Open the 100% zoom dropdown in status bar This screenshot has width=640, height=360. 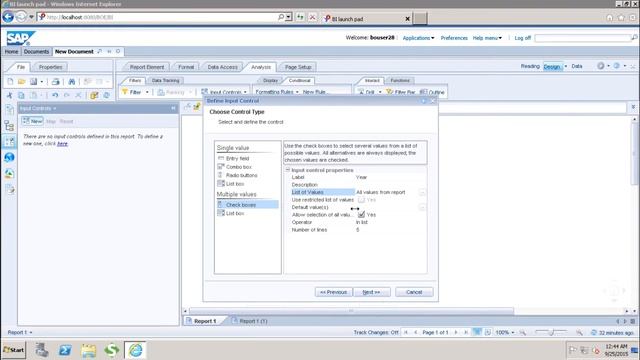[x=513, y=333]
